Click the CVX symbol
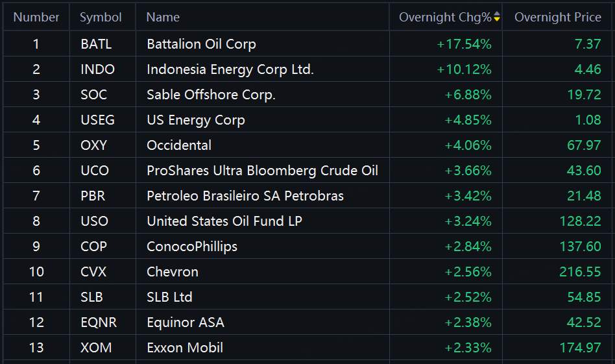 click(x=93, y=272)
